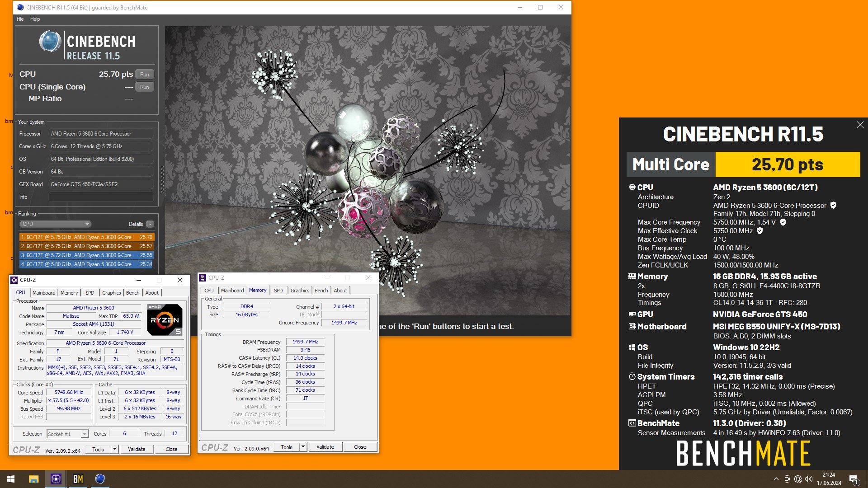This screenshot has width=868, height=488.
Task: Click the Windows OS icon in BenchMate panel
Action: pos(632,347)
